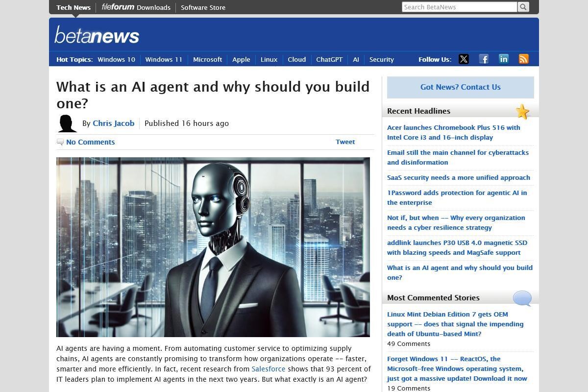Follow the Salesforce link in article
This screenshot has width=588, height=392.
click(x=268, y=369)
